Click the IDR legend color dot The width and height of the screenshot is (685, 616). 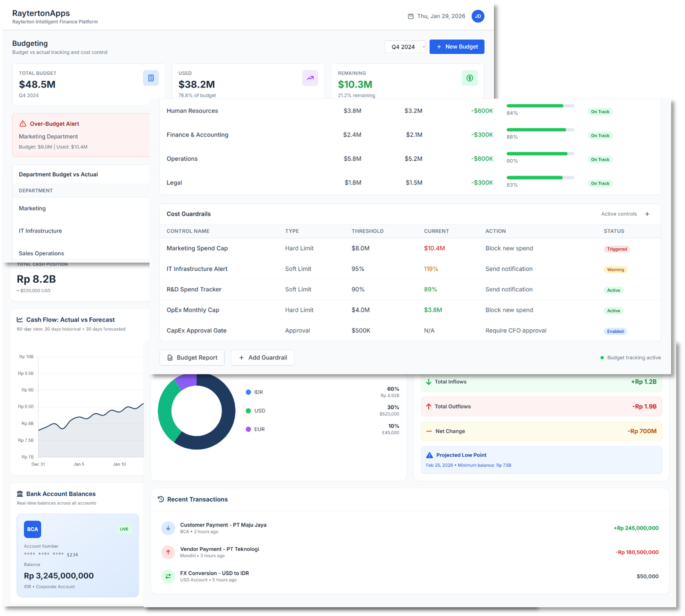click(x=248, y=392)
